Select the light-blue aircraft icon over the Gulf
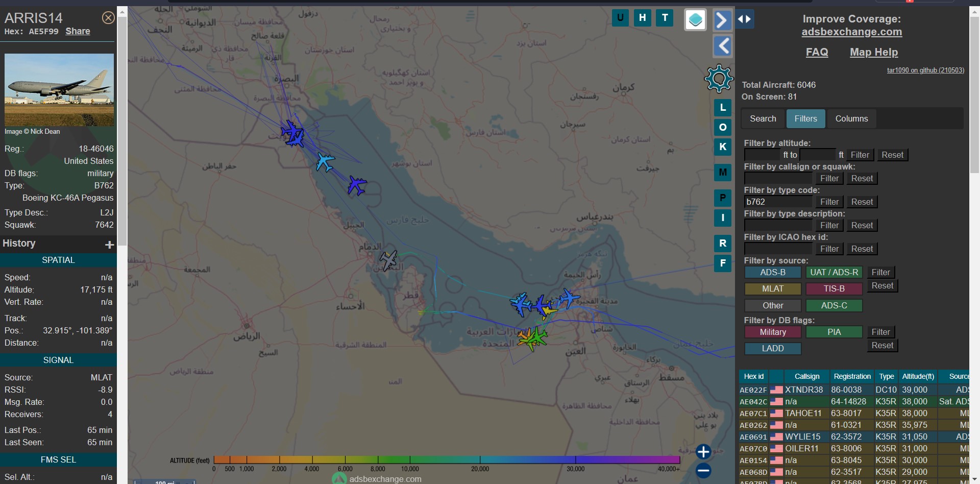The width and height of the screenshot is (980, 484). pos(325,162)
